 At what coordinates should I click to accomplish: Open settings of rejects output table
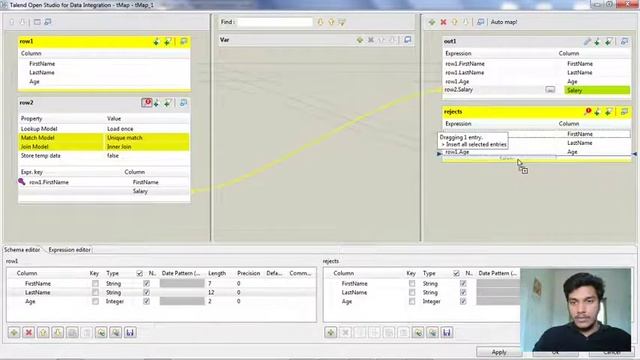tap(587, 112)
